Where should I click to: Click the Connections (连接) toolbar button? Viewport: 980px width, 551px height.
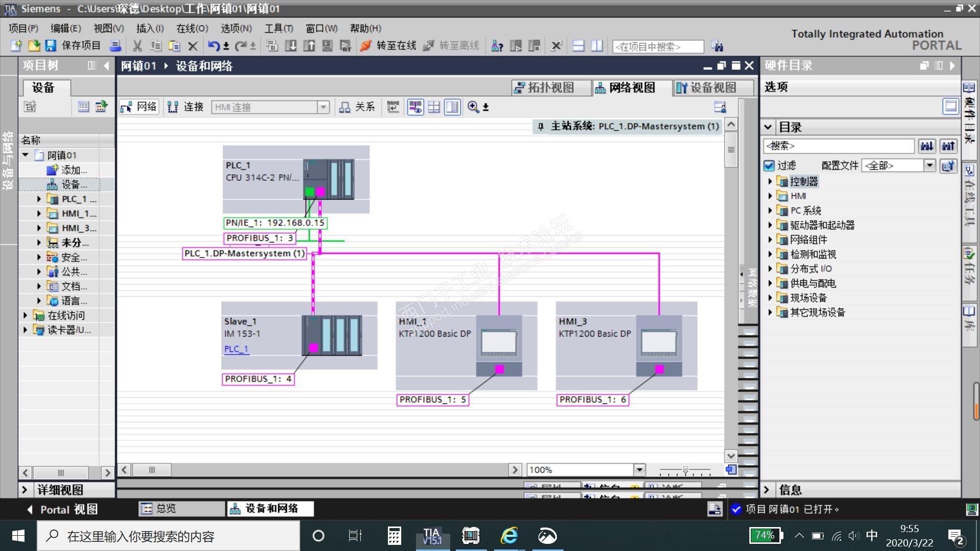[186, 107]
